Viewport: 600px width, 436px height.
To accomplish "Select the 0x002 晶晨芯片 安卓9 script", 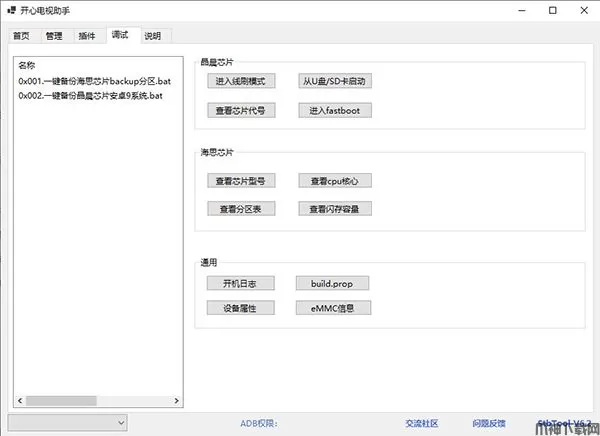I will point(90,96).
